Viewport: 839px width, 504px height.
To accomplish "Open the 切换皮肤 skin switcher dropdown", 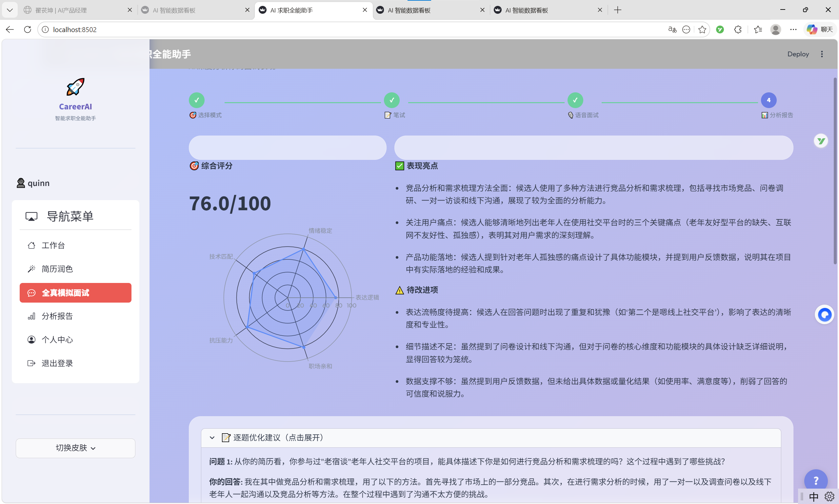I will (x=75, y=448).
